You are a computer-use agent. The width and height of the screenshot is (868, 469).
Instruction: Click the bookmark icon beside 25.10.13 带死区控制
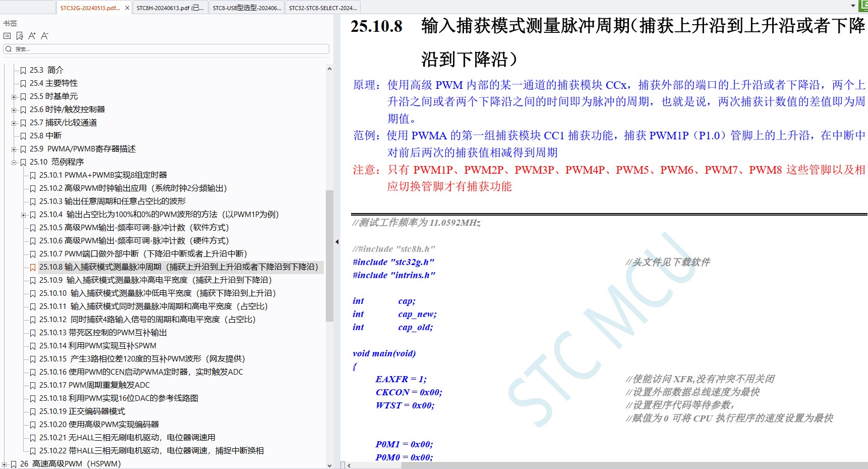(33, 333)
